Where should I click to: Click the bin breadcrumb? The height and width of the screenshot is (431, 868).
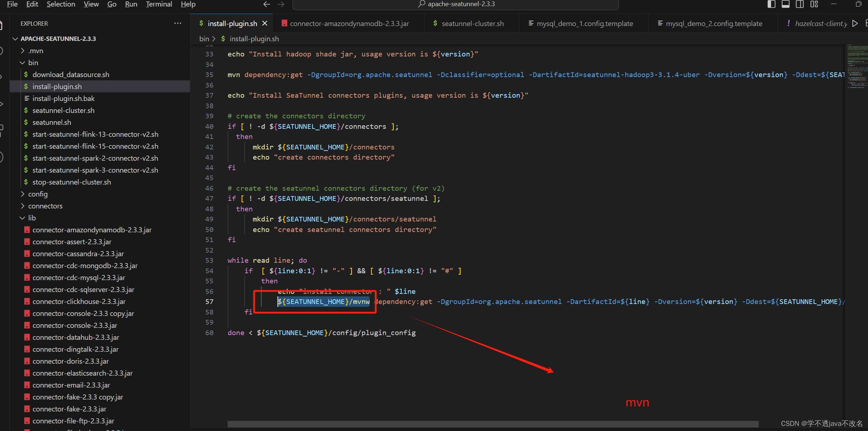tap(204, 39)
